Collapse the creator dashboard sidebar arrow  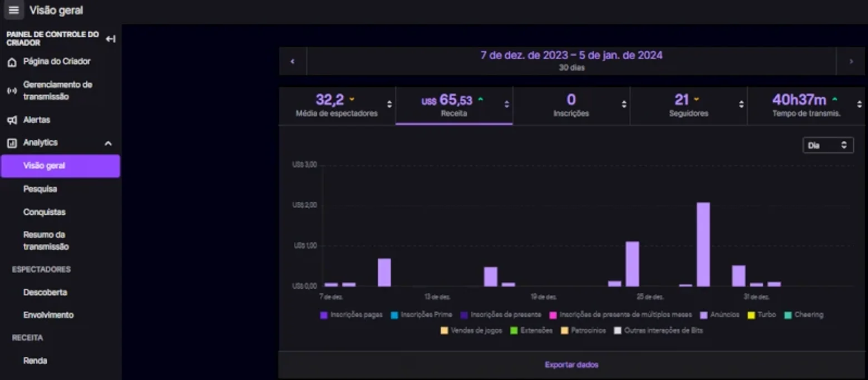pyautogui.click(x=111, y=39)
